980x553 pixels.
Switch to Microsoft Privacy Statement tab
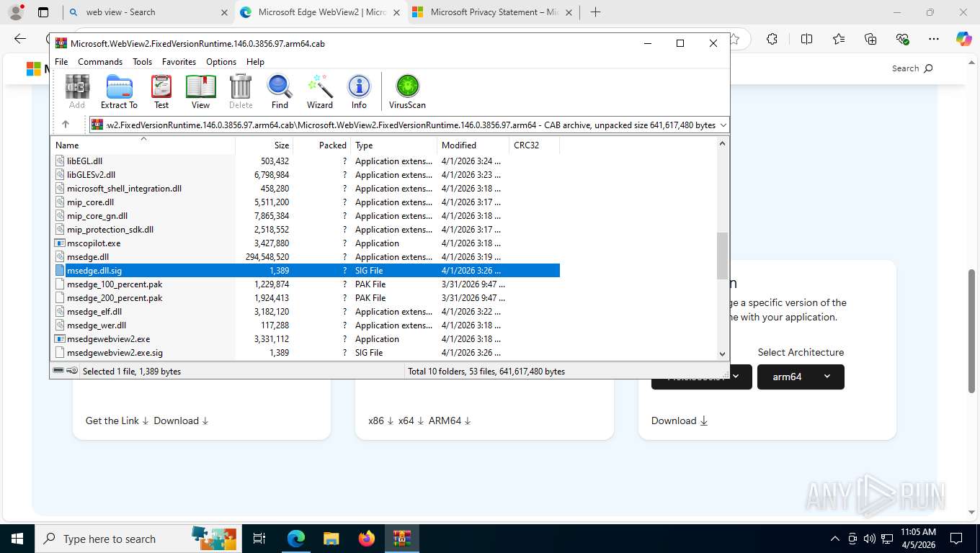coord(492,12)
